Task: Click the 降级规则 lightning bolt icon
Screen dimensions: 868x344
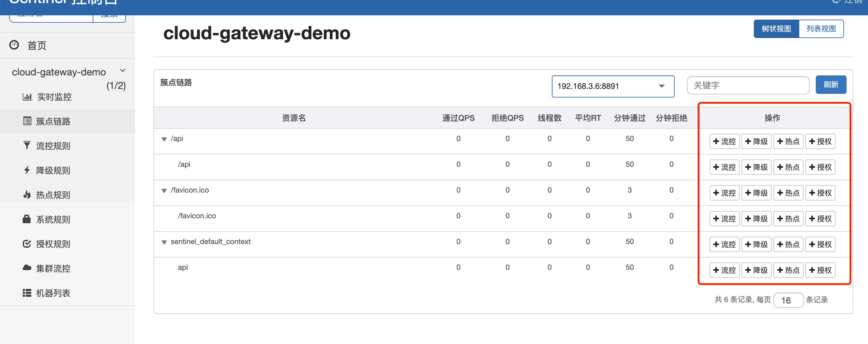Action: (27, 170)
